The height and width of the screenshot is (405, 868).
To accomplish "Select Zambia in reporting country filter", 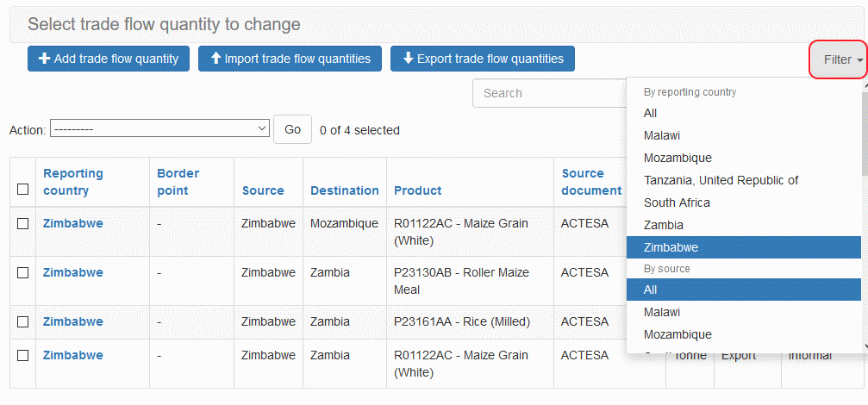I will click(663, 225).
